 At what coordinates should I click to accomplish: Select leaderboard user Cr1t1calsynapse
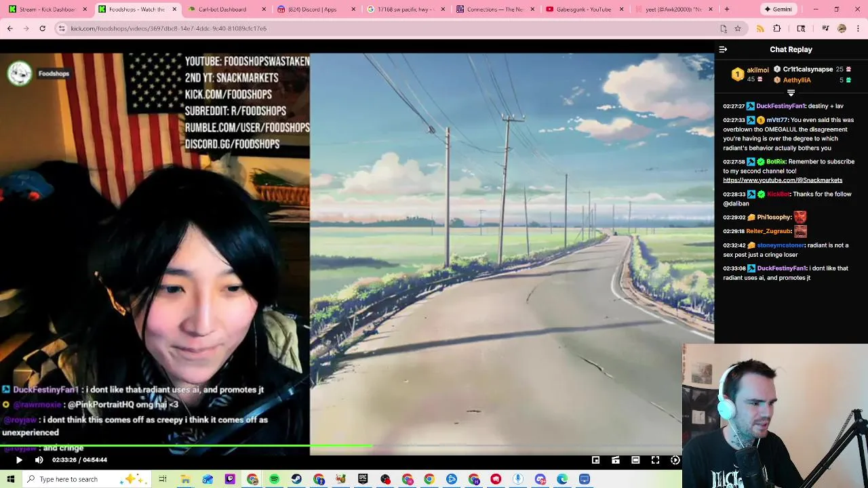coord(808,69)
